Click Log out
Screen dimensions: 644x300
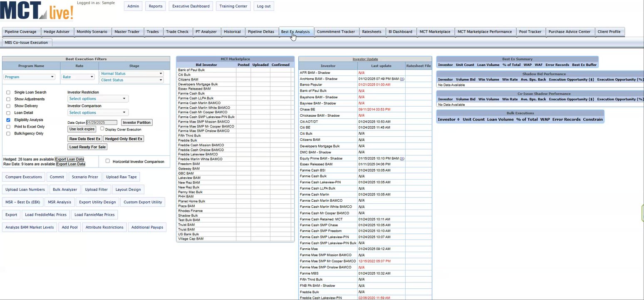(x=264, y=6)
